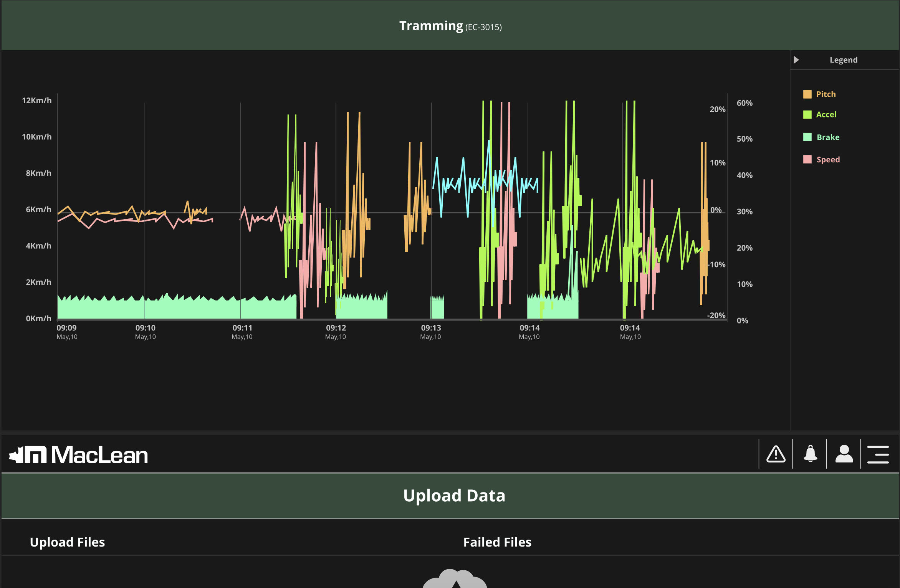Open the hamburger menu icon

click(878, 454)
